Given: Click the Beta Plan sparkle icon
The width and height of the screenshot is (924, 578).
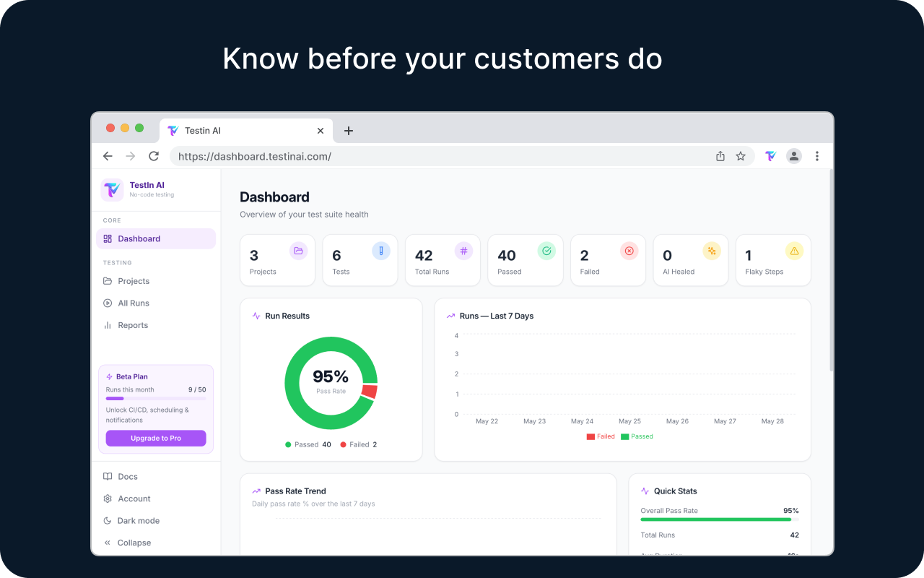Looking at the screenshot, I should [110, 376].
